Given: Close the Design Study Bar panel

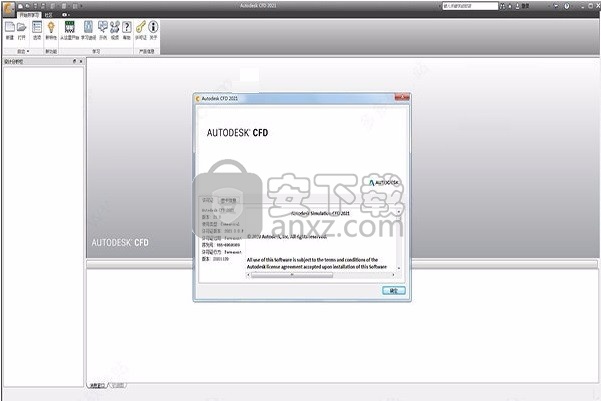Looking at the screenshot, I should [81, 61].
